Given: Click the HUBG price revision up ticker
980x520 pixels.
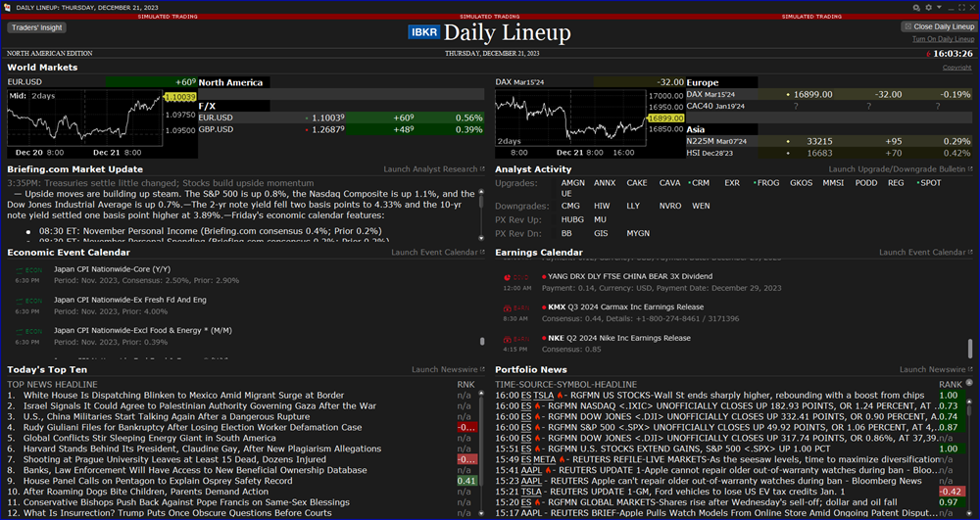Looking at the screenshot, I should (572, 219).
